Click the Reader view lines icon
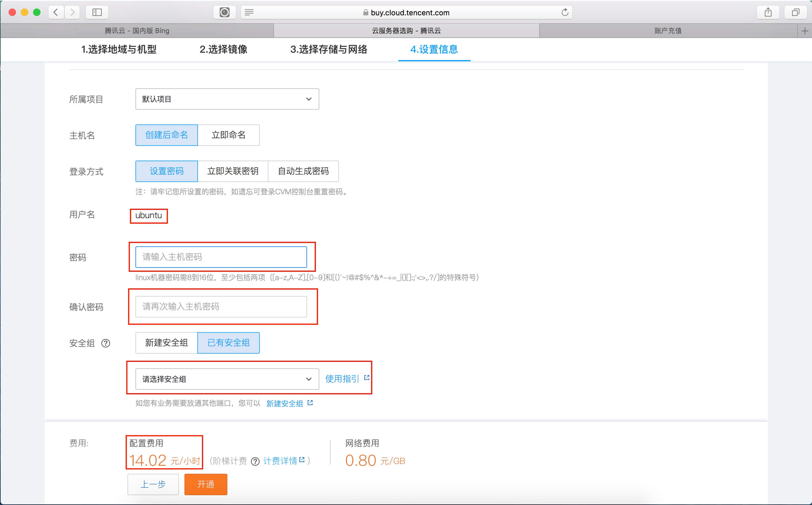Image resolution: width=812 pixels, height=505 pixels. pos(249,12)
